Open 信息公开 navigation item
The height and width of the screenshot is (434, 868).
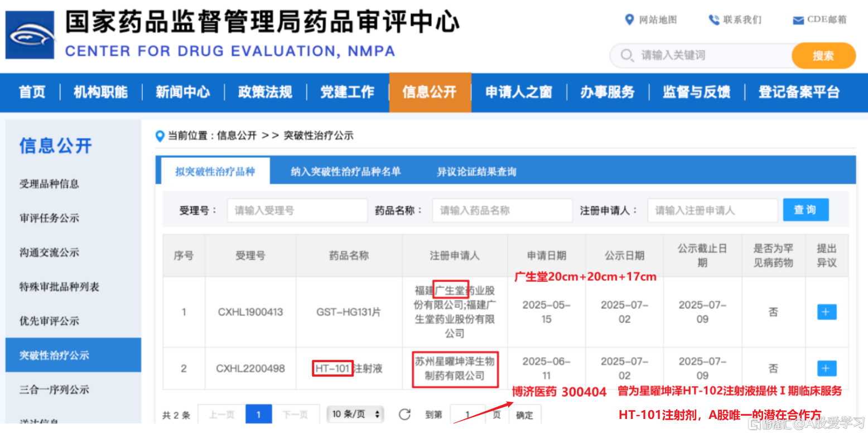pyautogui.click(x=430, y=92)
